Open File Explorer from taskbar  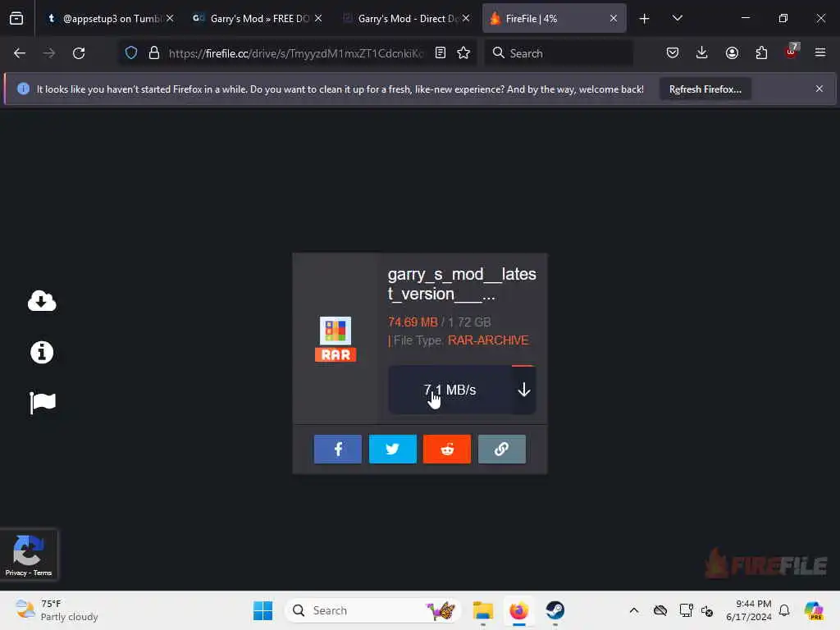click(x=482, y=610)
